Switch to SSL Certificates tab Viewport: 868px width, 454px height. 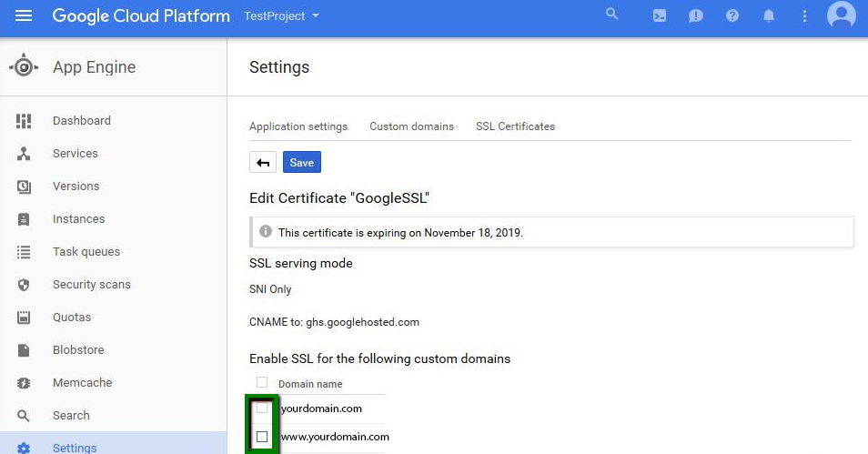(x=515, y=126)
